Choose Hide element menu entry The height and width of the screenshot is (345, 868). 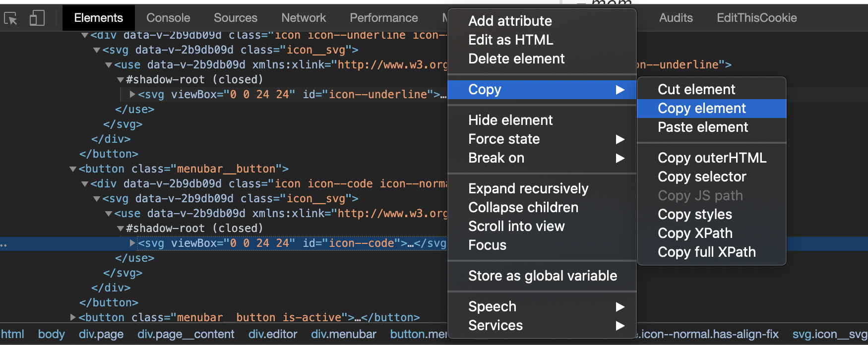tap(542, 120)
